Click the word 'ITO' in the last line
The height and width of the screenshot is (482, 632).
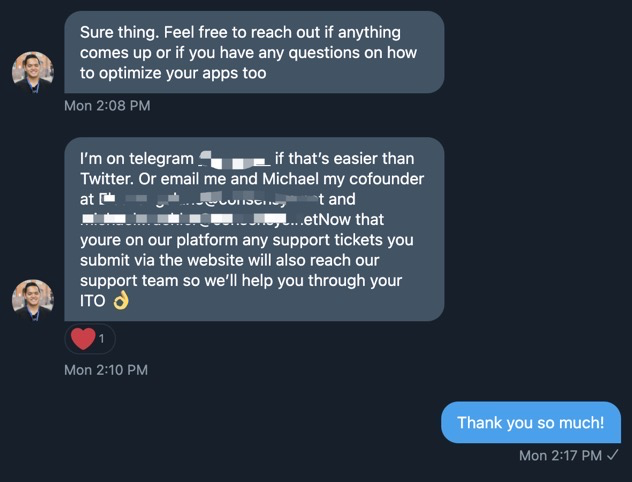tap(93, 300)
